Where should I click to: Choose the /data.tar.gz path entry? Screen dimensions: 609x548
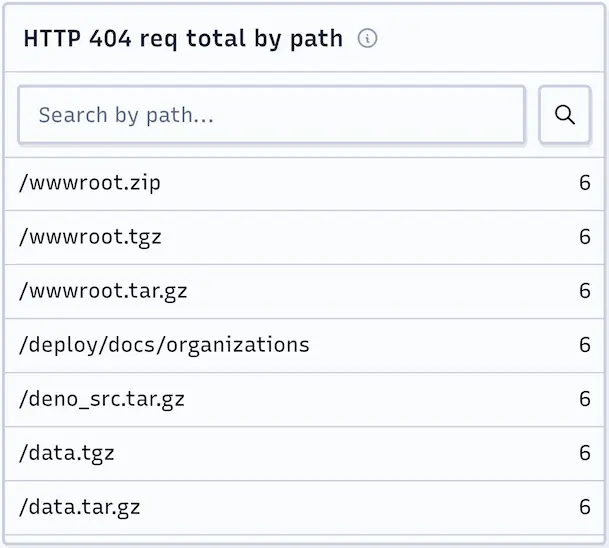(x=80, y=507)
